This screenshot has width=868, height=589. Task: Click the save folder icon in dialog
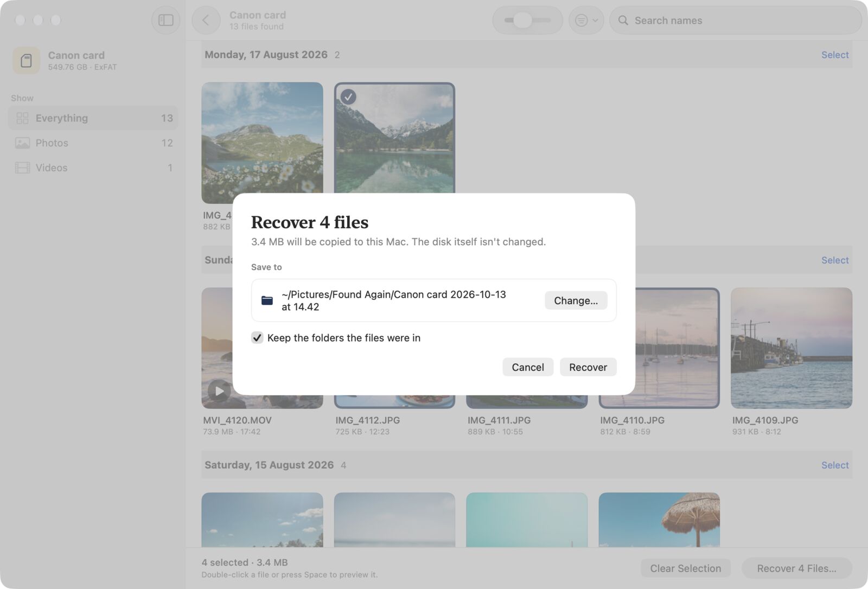coord(267,300)
